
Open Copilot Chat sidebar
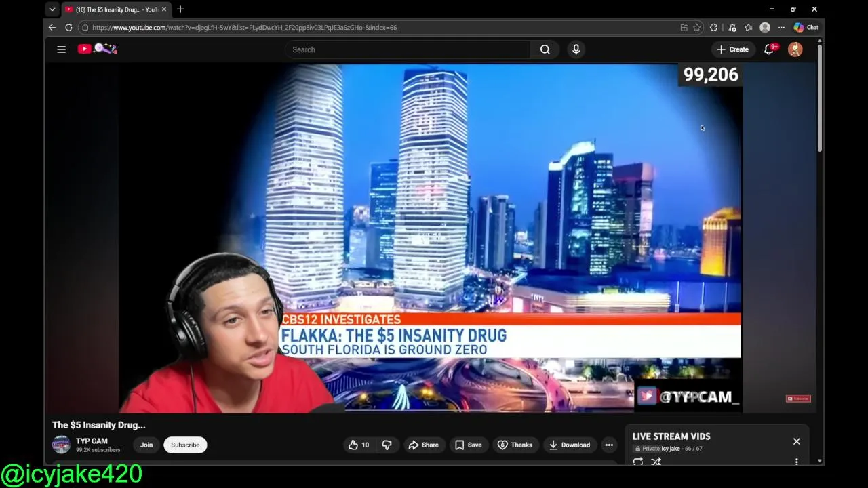tap(806, 27)
